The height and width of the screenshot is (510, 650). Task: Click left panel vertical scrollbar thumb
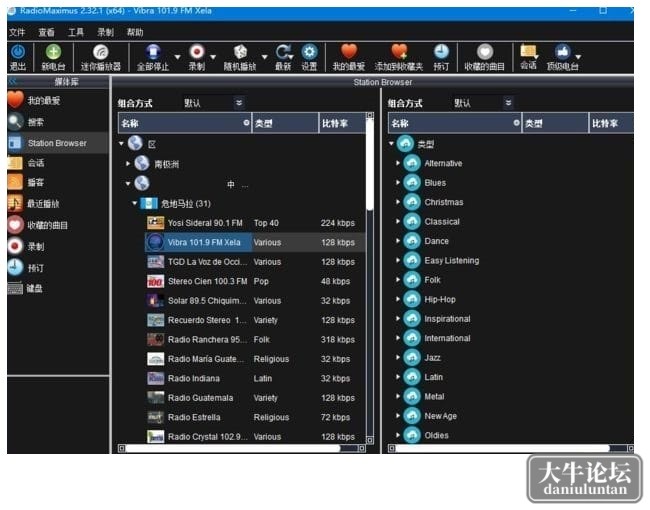pos(370,165)
